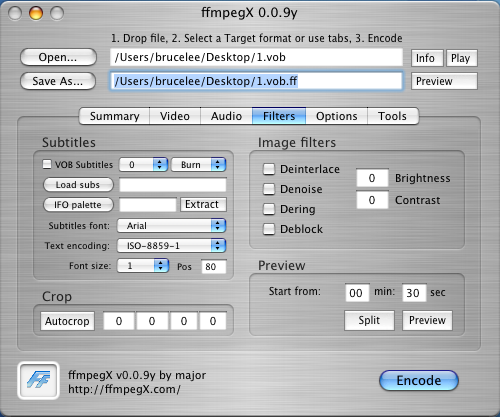Screen dimensions: 500x417
Task: Click the blue Encode button
Action: (x=419, y=380)
